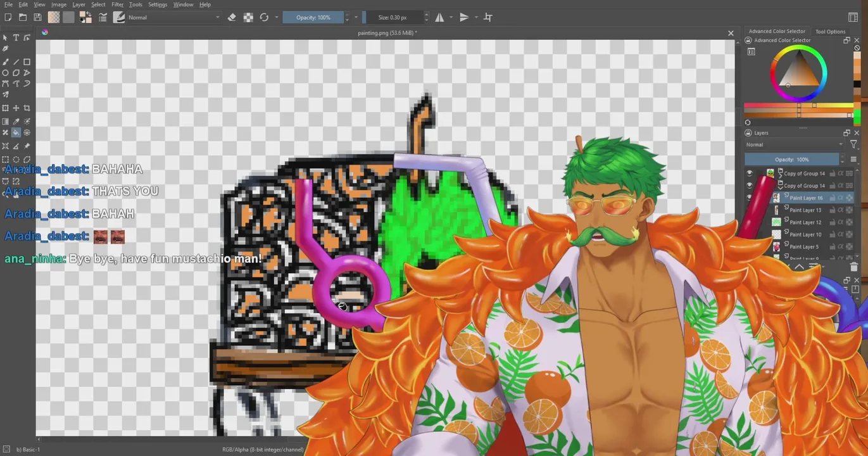868x456 pixels.
Task: Select Paint Layer 16
Action: coord(806,198)
